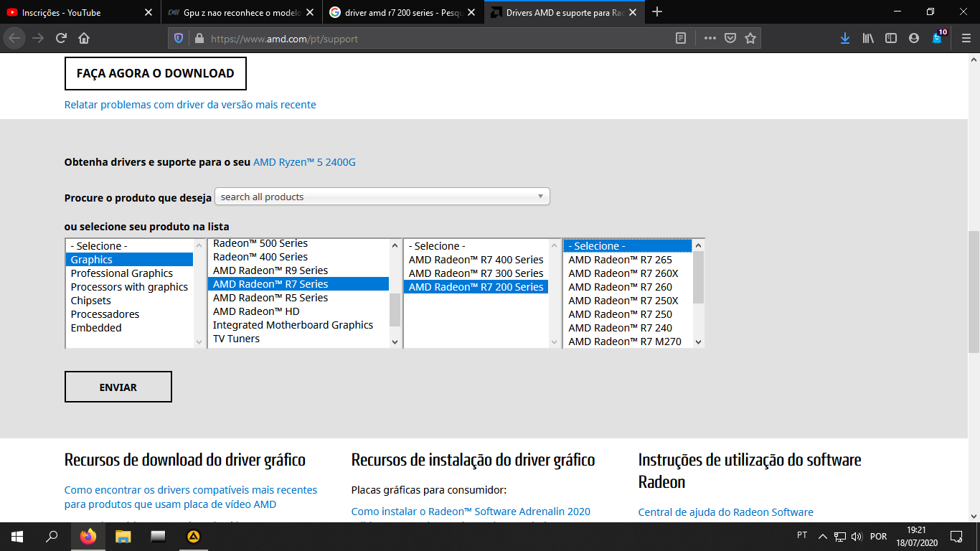Open the search all products dropdown

[382, 197]
